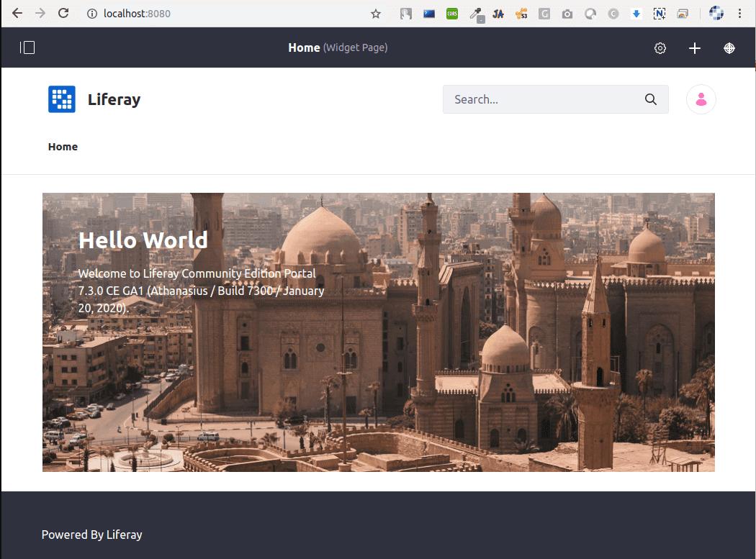The image size is (756, 559).
Task: Select the Home navigation item
Action: 63,147
